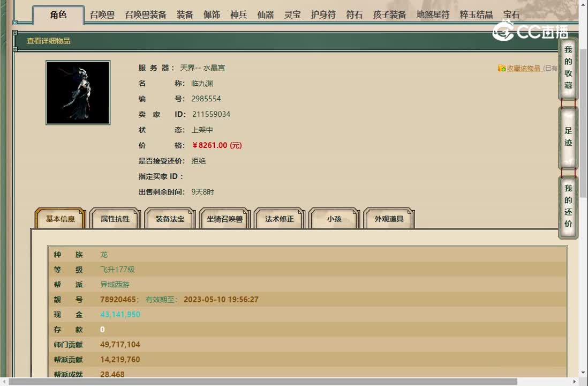Click the folder-with-plus collect icon beside 收藏该物品
Viewport: 588px width, 386px height.
pyautogui.click(x=501, y=69)
